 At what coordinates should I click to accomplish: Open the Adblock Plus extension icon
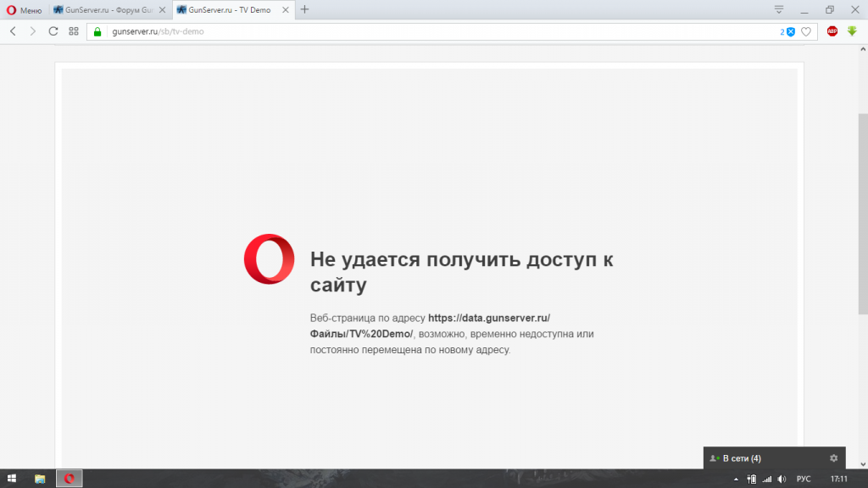(832, 31)
